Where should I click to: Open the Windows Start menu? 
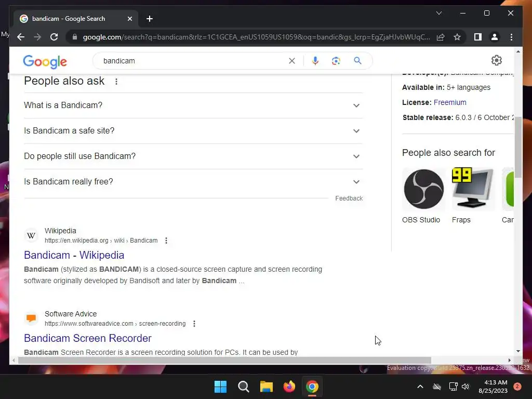(x=220, y=387)
